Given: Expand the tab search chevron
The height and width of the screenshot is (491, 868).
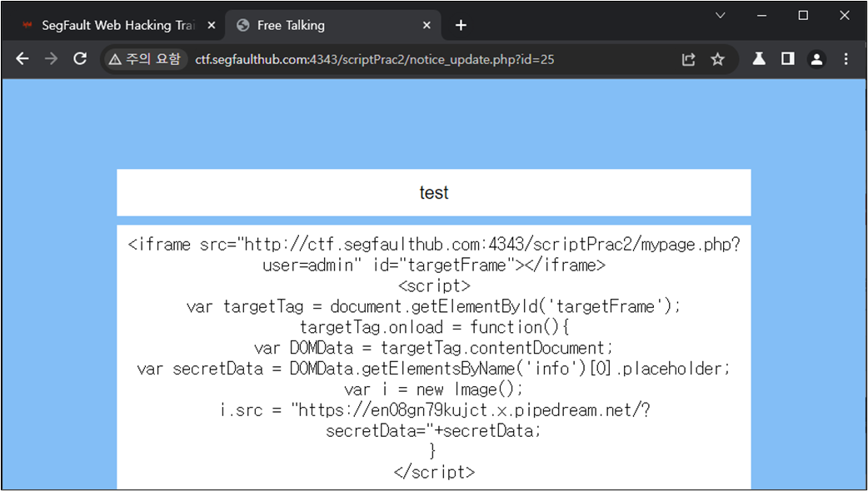Looking at the screenshot, I should click(x=721, y=16).
